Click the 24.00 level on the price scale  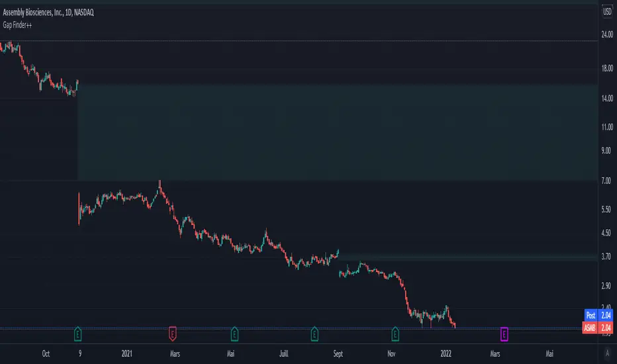tap(607, 34)
